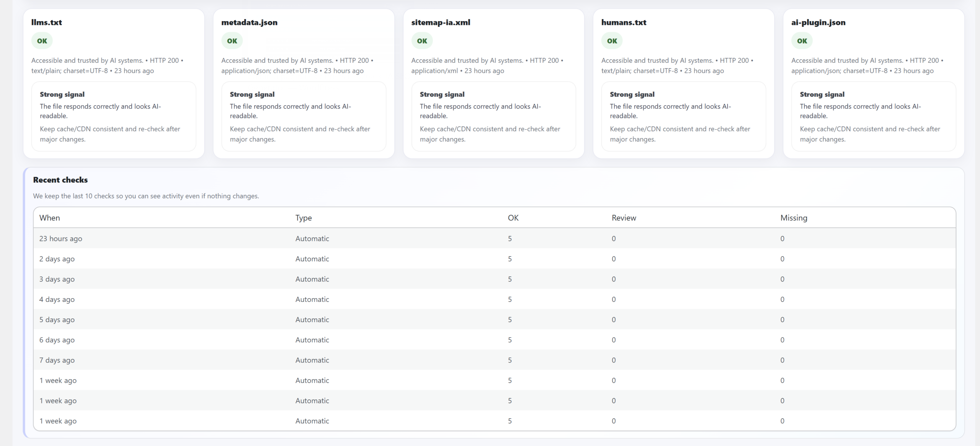Click Strong signal heading in sitemap-ia.xml card

pyautogui.click(x=442, y=95)
